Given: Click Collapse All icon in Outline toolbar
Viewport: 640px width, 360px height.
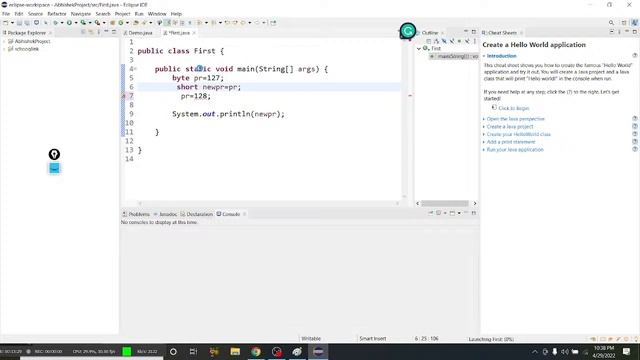Looking at the screenshot, I should [429, 41].
